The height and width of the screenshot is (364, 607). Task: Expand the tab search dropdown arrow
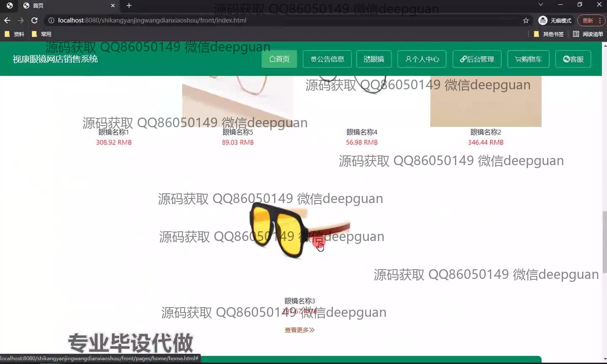pyautogui.click(x=540, y=5)
